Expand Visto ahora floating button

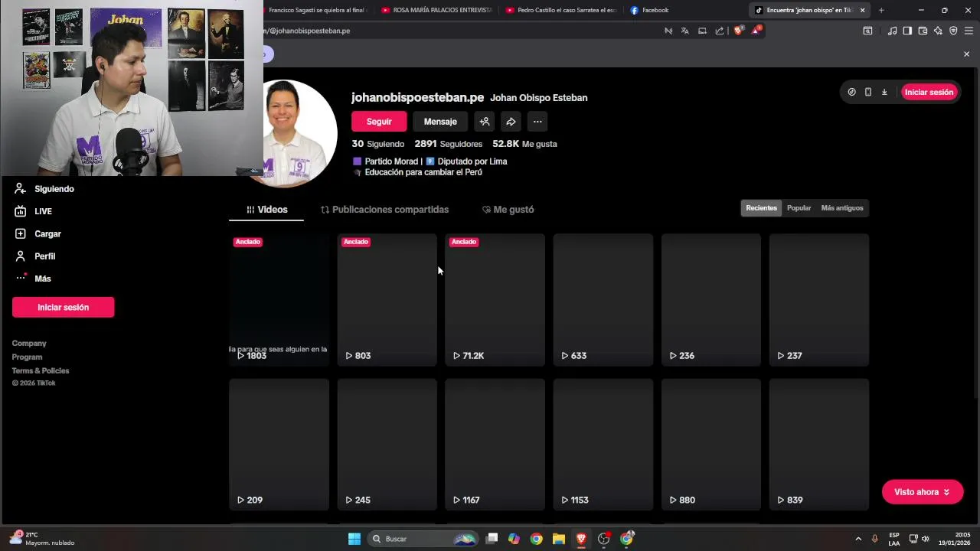(923, 492)
